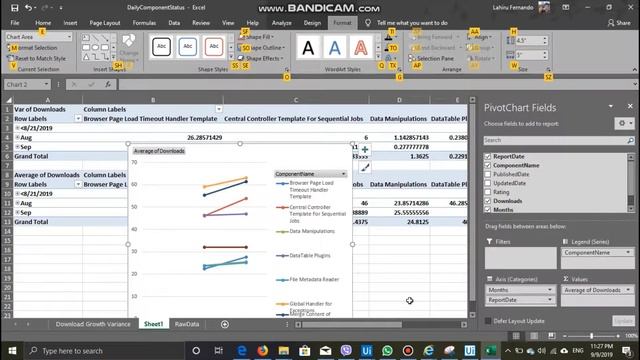The height and width of the screenshot is (360, 640).
Task: Click the Undo arrow icon
Action: [x=28, y=8]
